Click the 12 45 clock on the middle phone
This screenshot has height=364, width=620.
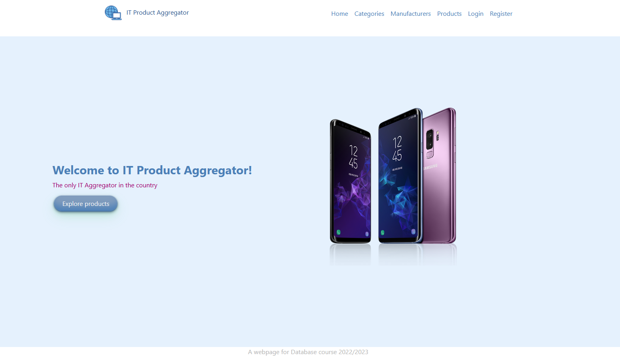[x=397, y=149]
